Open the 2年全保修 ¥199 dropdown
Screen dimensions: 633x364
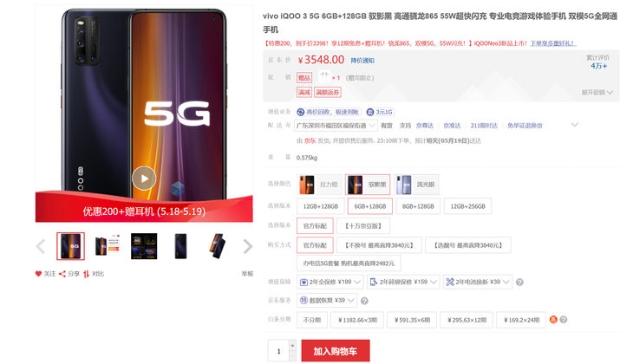330,282
